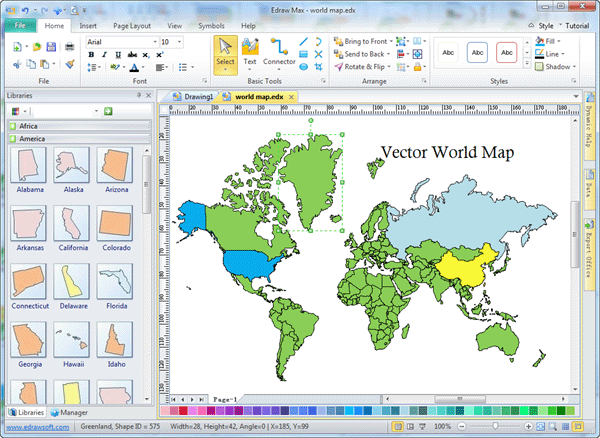The image size is (600, 438).
Task: Open the Page Layout ribbon tab
Action: 133,23
